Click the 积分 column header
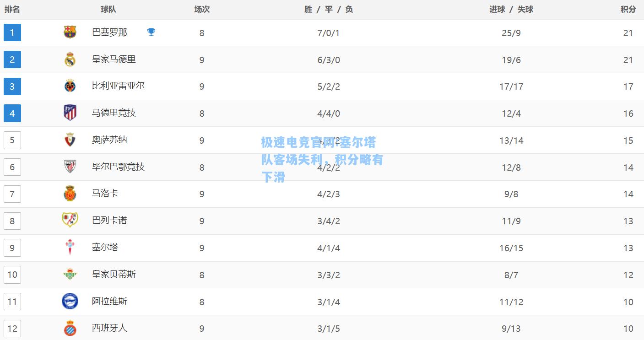 (x=628, y=9)
